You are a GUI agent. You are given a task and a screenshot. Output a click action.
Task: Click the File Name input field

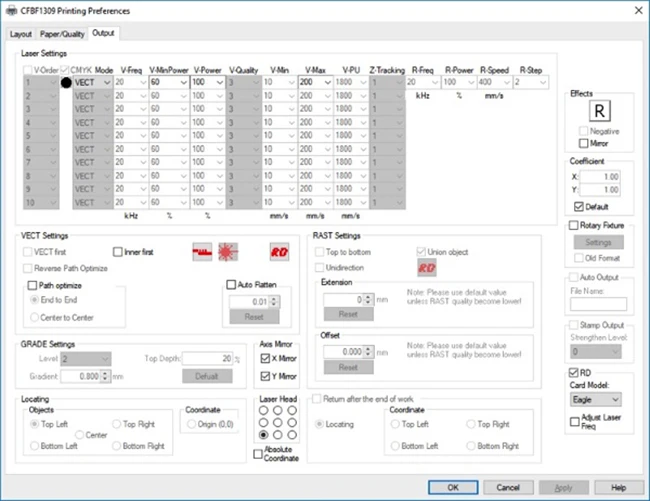(x=599, y=304)
